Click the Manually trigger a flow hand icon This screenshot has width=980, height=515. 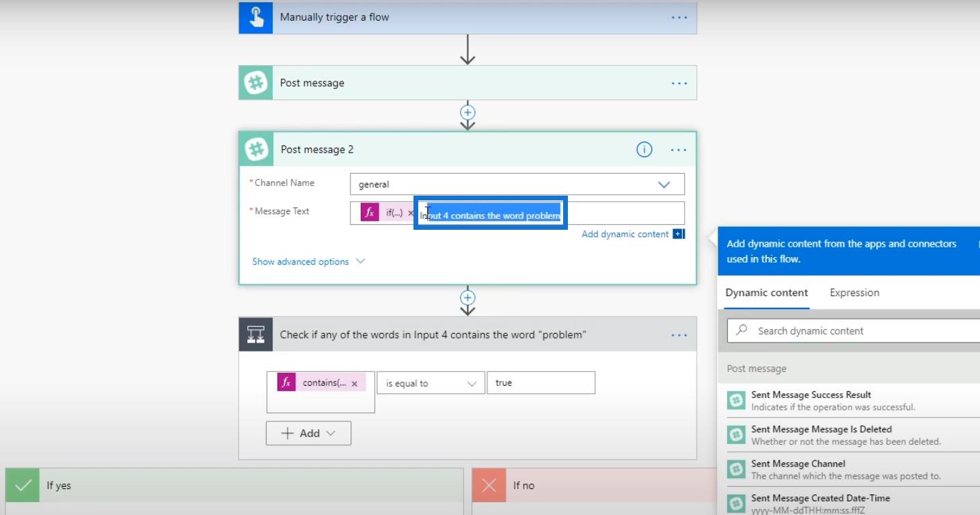[256, 17]
